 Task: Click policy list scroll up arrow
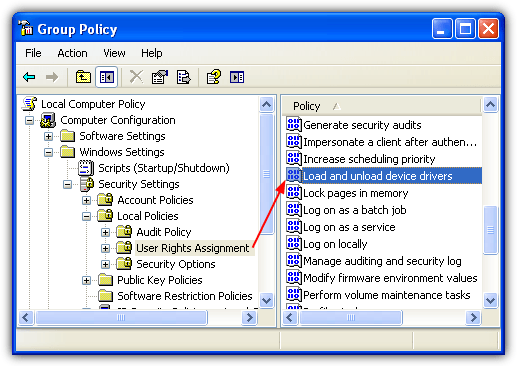(x=490, y=105)
